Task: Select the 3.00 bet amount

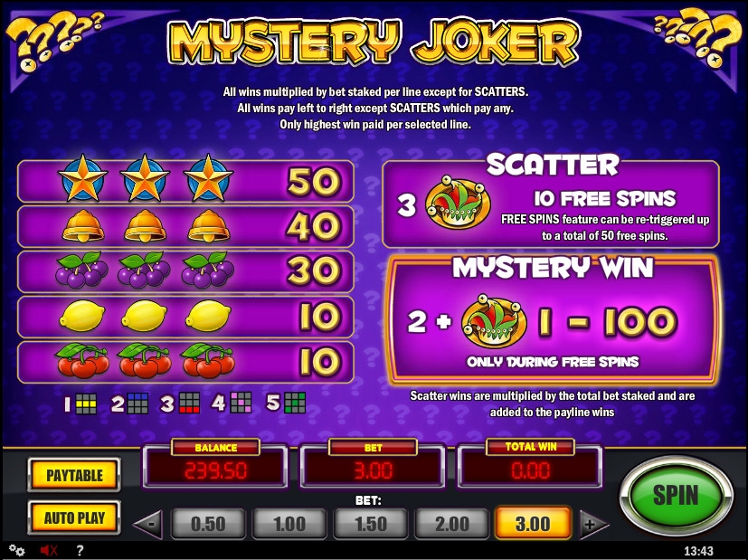Action: coord(534,524)
